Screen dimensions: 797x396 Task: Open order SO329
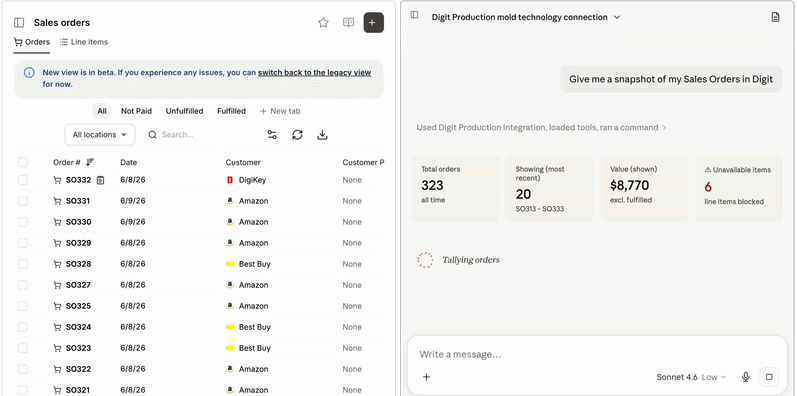[x=78, y=243]
